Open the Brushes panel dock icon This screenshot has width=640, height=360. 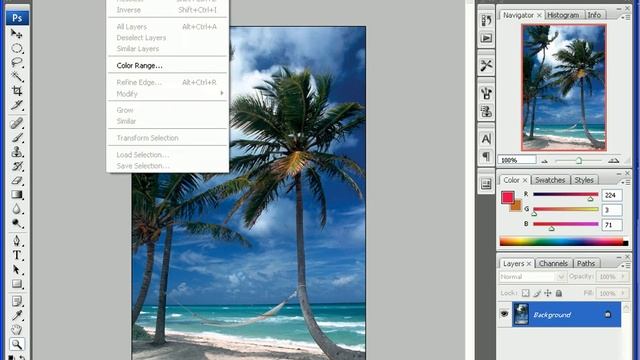coord(486,93)
